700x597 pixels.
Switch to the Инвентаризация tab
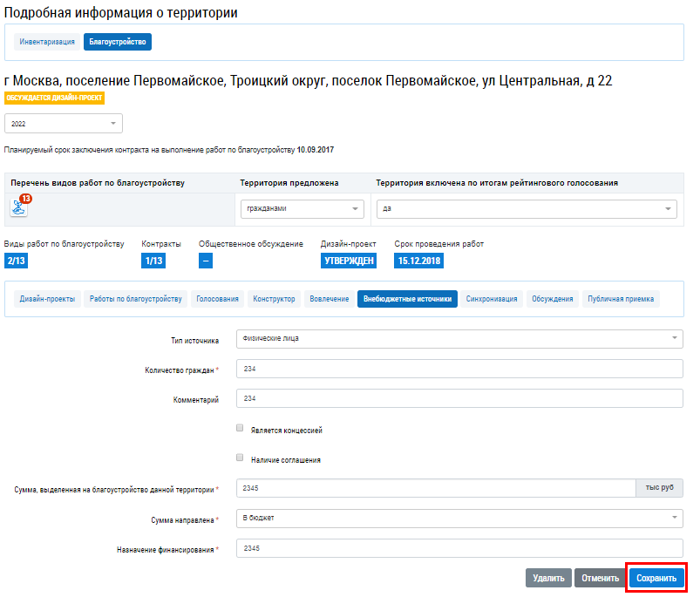tap(47, 42)
